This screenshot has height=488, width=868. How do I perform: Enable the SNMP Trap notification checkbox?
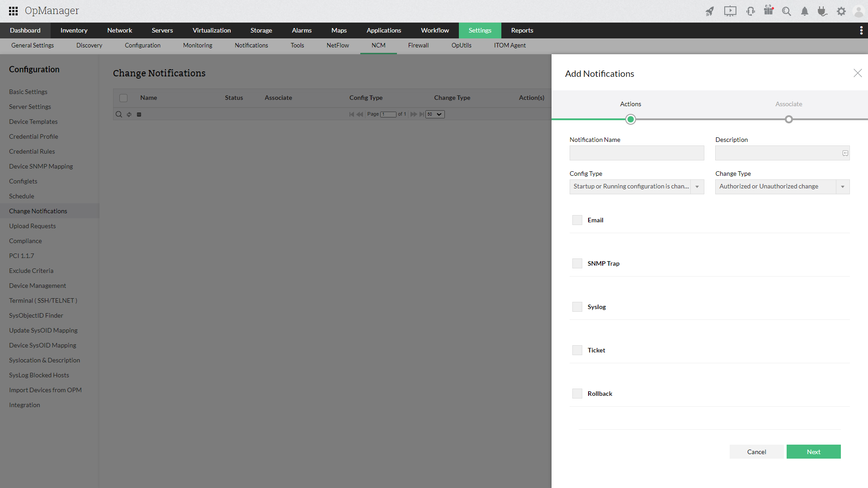click(576, 263)
